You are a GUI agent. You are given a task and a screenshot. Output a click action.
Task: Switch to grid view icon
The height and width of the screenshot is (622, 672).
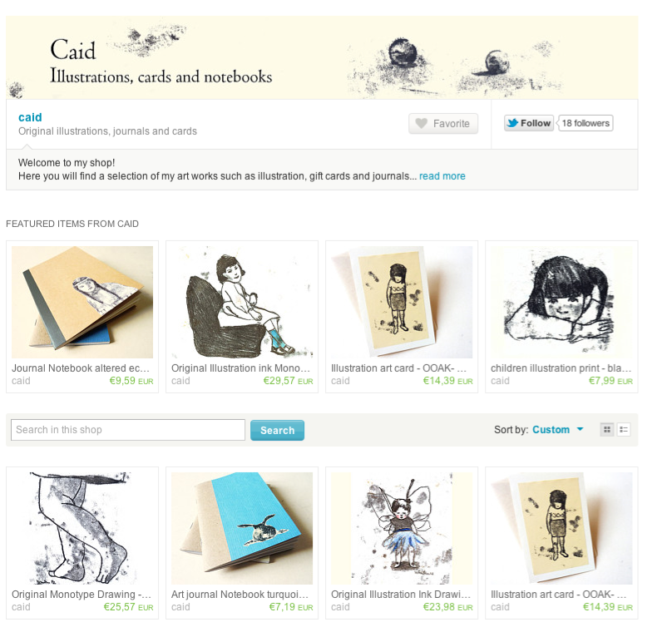tap(607, 429)
